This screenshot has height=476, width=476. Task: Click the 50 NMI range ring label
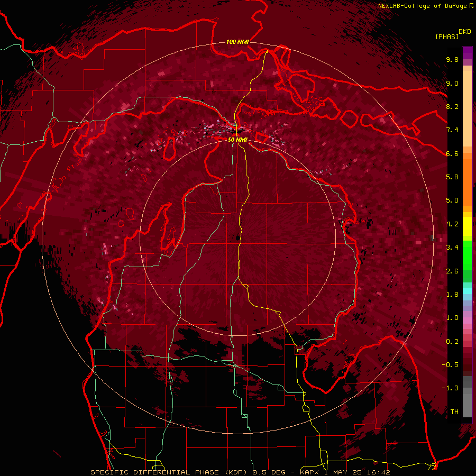pyautogui.click(x=237, y=140)
